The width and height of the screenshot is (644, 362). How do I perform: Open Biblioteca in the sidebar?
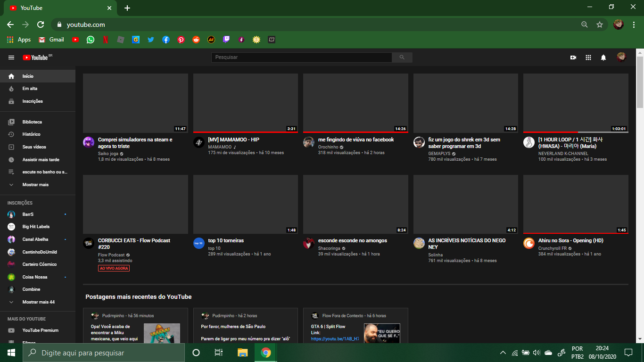pyautogui.click(x=38, y=122)
